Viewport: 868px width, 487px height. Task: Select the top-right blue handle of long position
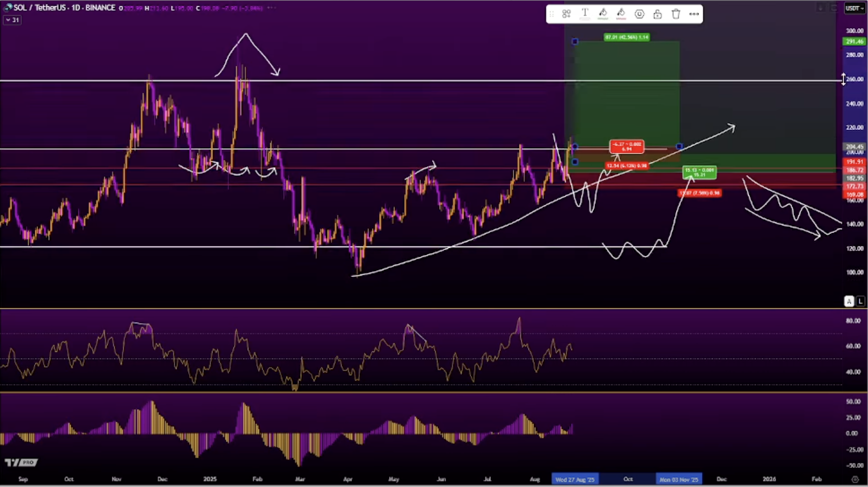tap(679, 146)
